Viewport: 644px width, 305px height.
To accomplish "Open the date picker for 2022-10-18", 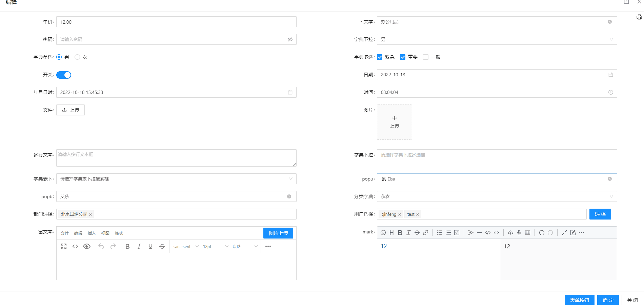I will pyautogui.click(x=497, y=75).
